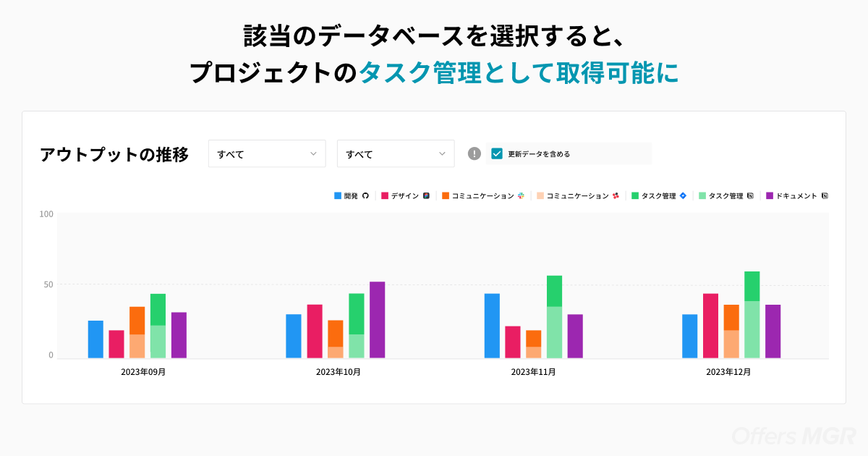Click the GitHub icon next to 開発 legend

[x=365, y=195]
